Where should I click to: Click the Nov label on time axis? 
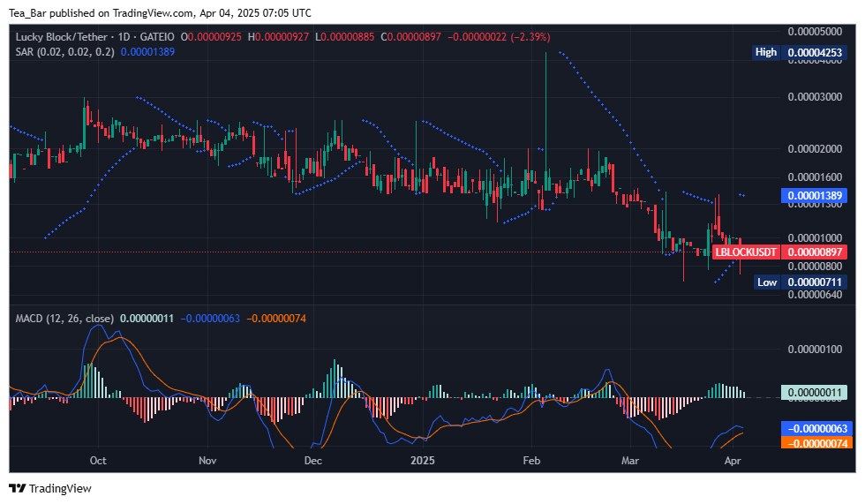[x=207, y=461]
